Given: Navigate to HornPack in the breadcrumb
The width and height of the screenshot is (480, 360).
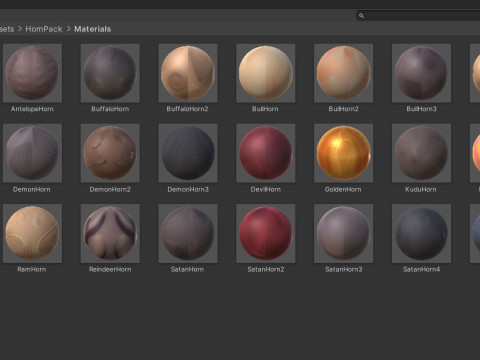Looking at the screenshot, I should click(x=44, y=29).
